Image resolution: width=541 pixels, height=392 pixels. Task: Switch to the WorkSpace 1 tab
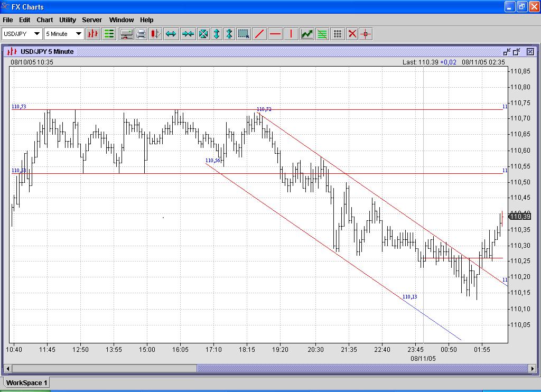click(26, 382)
